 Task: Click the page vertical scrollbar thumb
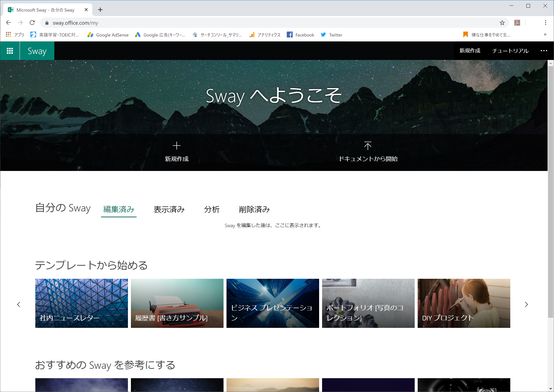coord(551,192)
